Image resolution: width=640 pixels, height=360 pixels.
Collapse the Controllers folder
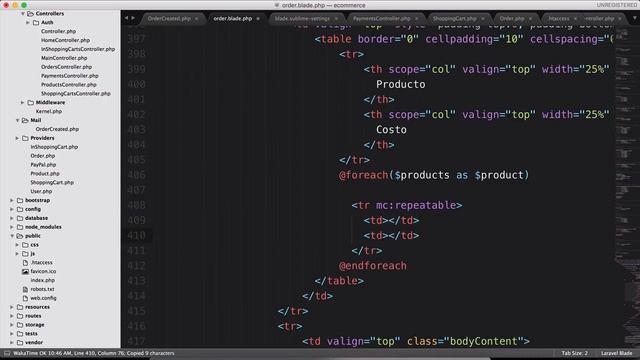23,13
